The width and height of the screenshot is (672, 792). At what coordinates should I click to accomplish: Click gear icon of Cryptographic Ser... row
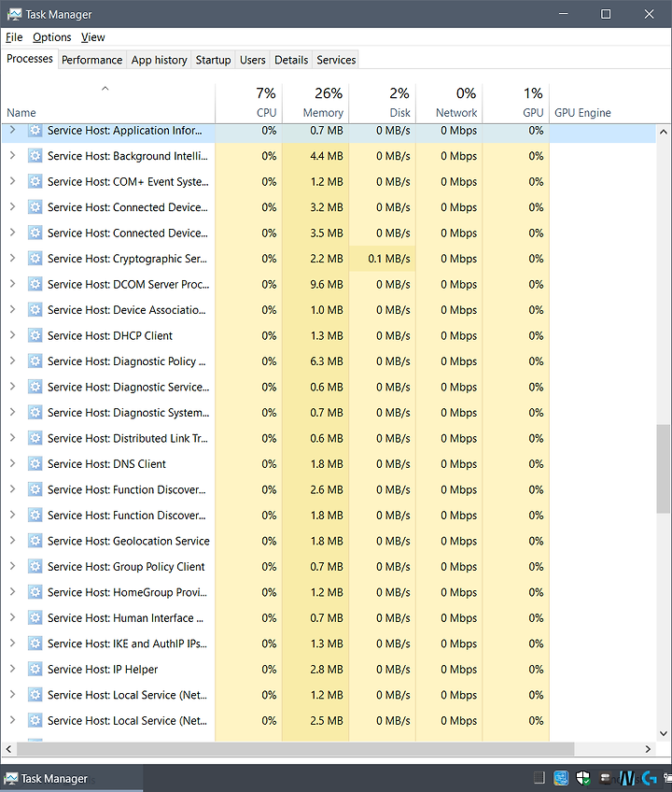(x=35, y=259)
